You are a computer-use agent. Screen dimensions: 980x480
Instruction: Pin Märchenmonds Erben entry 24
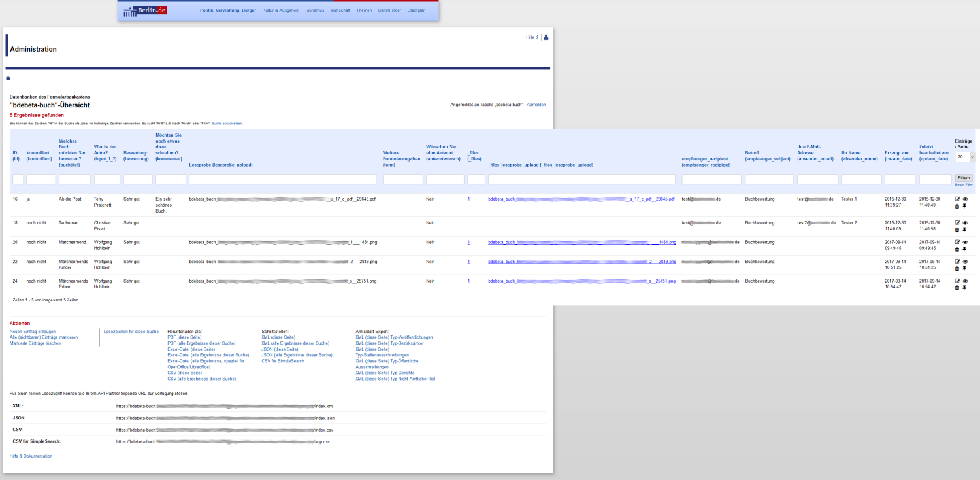964,288
